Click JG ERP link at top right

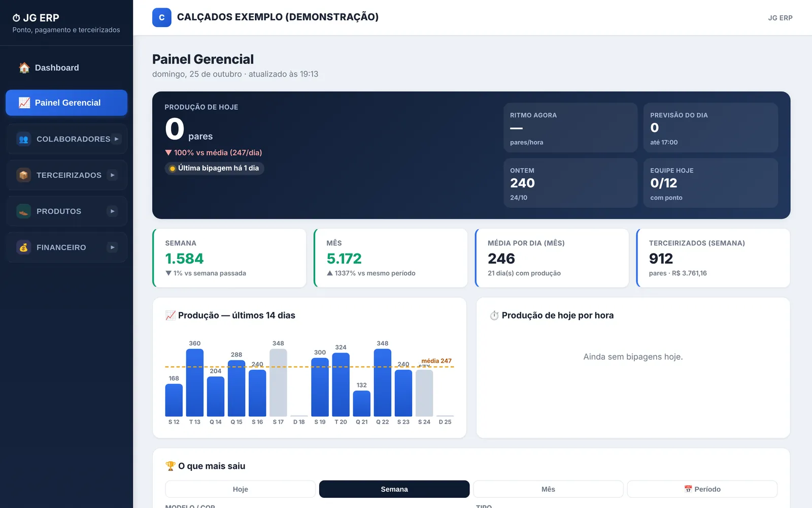[780, 18]
